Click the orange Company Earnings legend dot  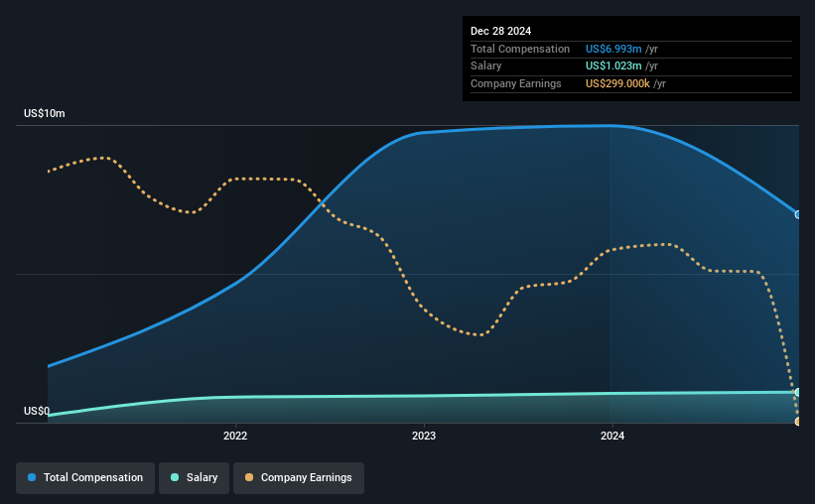tap(249, 477)
